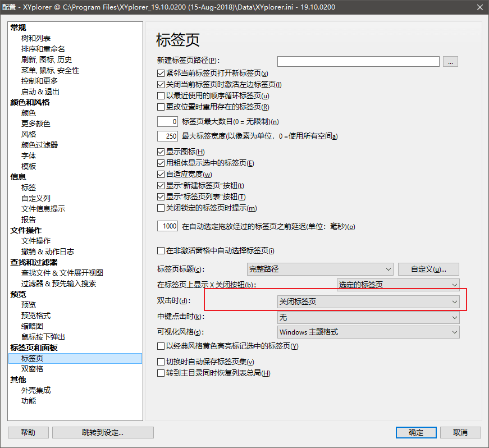Viewport: 489px width, 448px height.
Task: Check 在非激活窗格中自动选择标签页
Action: 161,250
